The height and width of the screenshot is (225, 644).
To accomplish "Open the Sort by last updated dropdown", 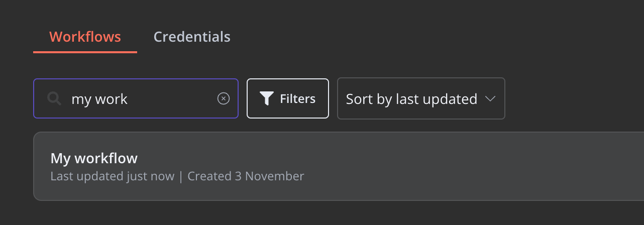I will [x=421, y=98].
